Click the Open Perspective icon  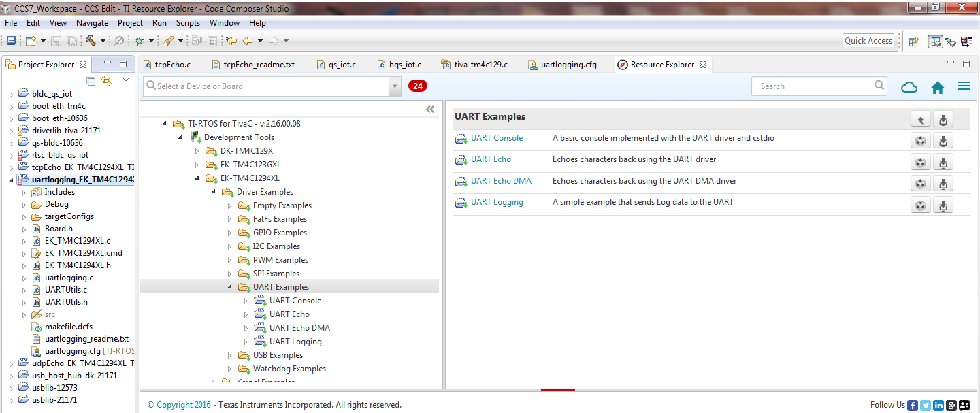tap(914, 41)
